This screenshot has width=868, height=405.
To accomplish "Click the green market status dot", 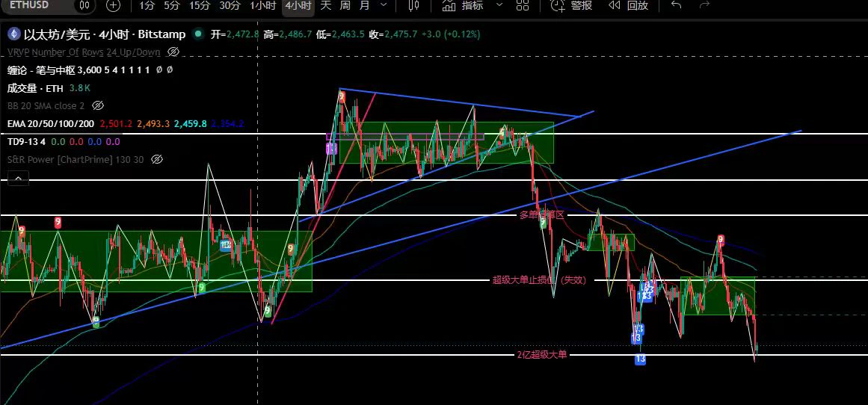I will (x=197, y=34).
